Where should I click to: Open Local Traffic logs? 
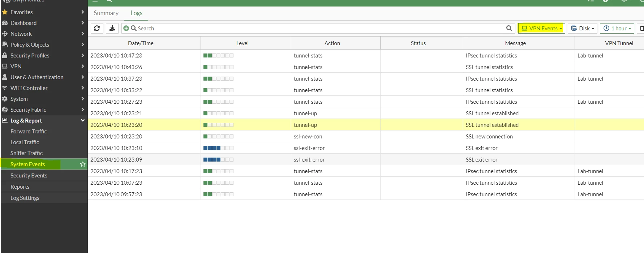pos(25,142)
